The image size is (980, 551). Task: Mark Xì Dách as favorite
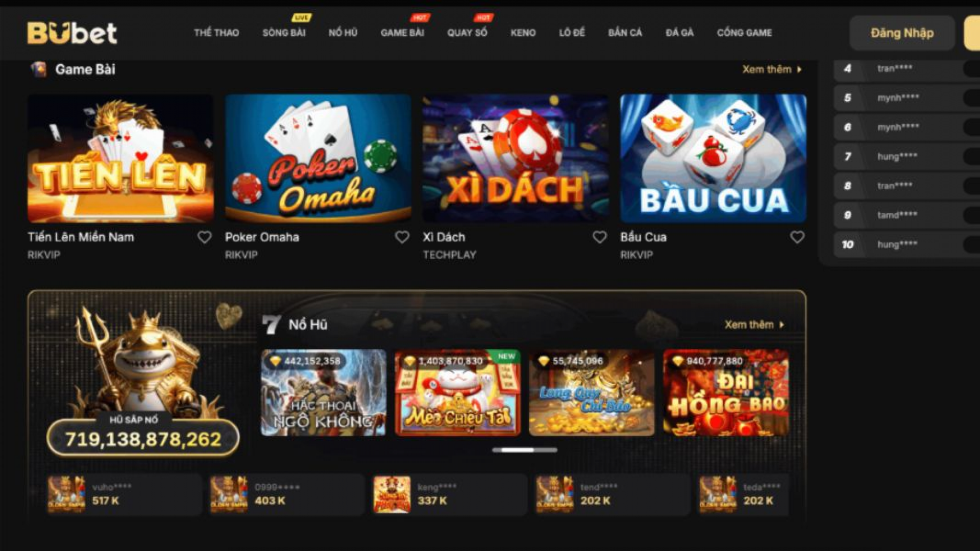(600, 237)
